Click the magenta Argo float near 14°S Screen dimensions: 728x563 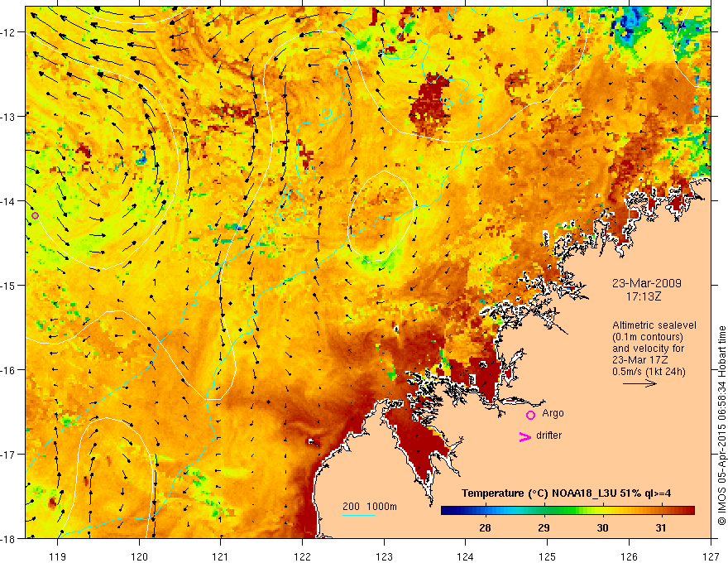pyautogui.click(x=35, y=215)
